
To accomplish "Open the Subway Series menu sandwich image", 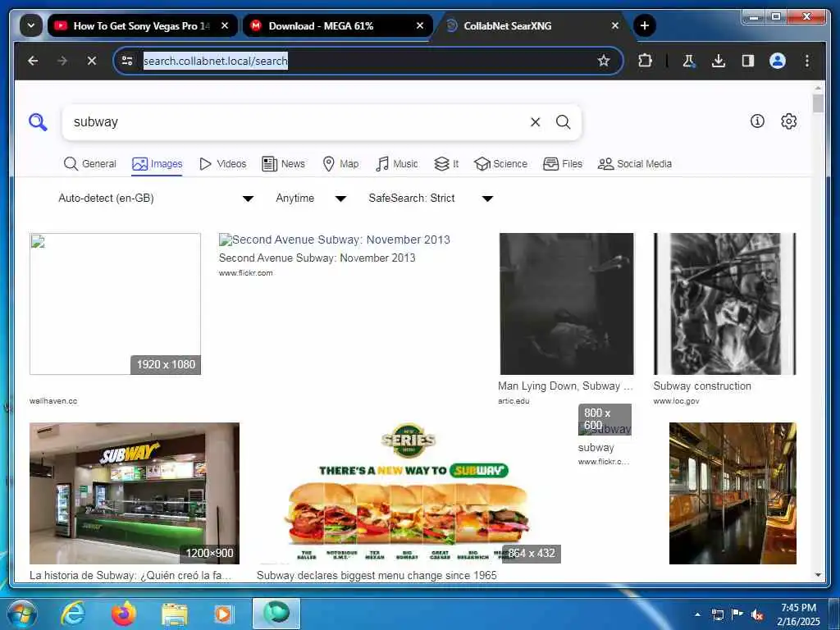I will pyautogui.click(x=409, y=493).
